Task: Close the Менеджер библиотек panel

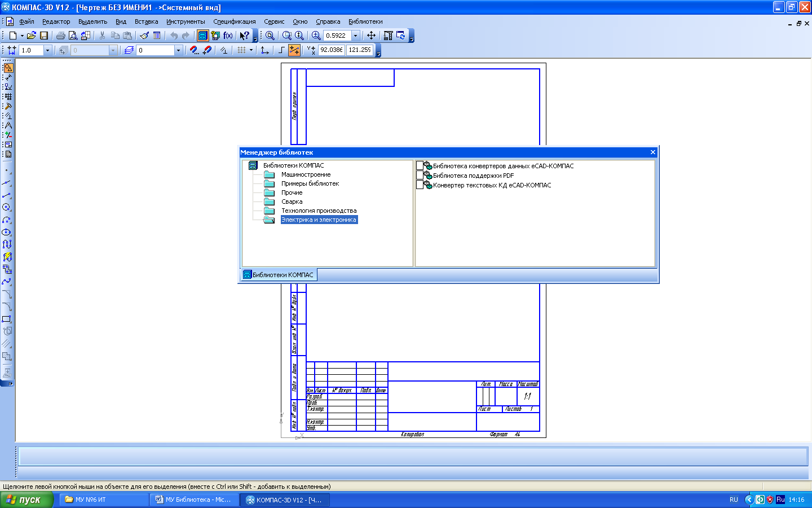Action: [x=653, y=152]
